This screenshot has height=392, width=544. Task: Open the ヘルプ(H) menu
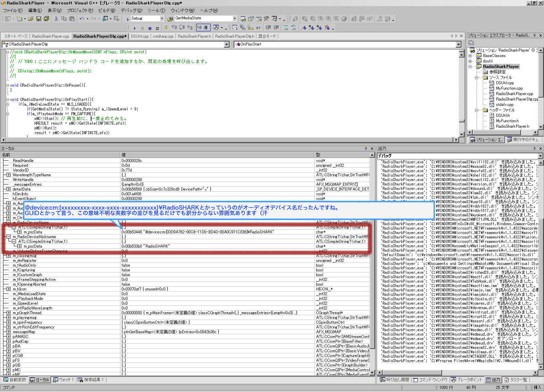tap(209, 11)
